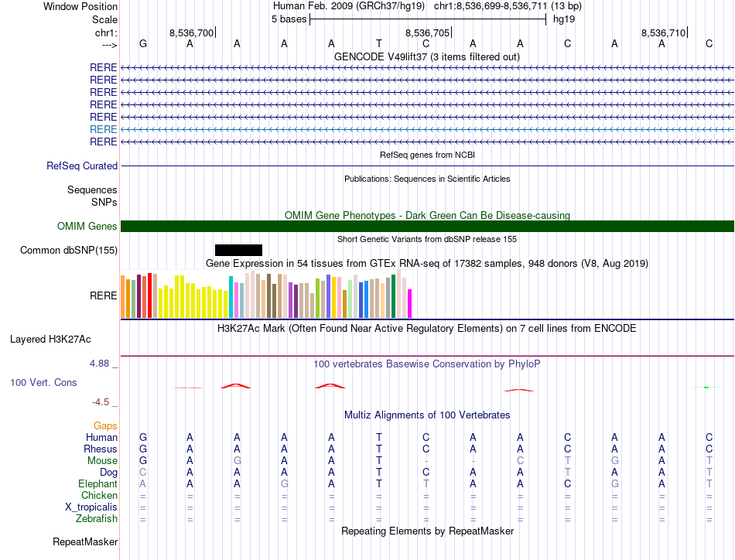Click the G in the Human alignment row
The image size is (735, 560).
pyautogui.click(x=143, y=437)
